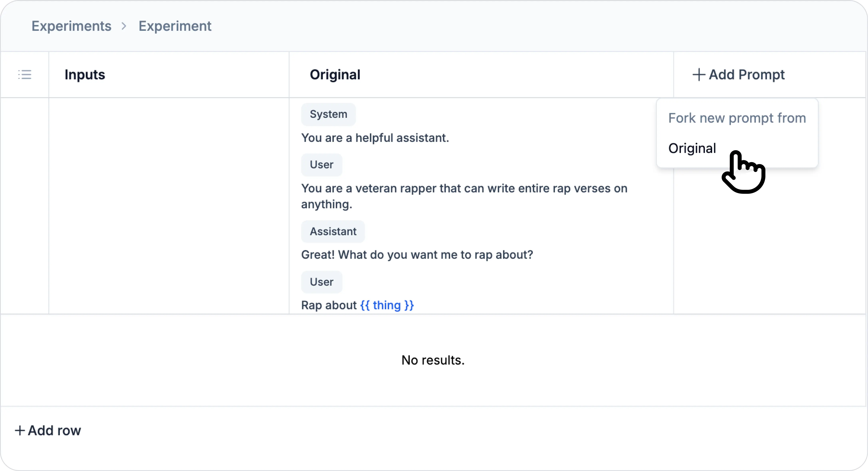868x471 pixels.
Task: Click the {{ thing }} template variable
Action: [x=387, y=305]
